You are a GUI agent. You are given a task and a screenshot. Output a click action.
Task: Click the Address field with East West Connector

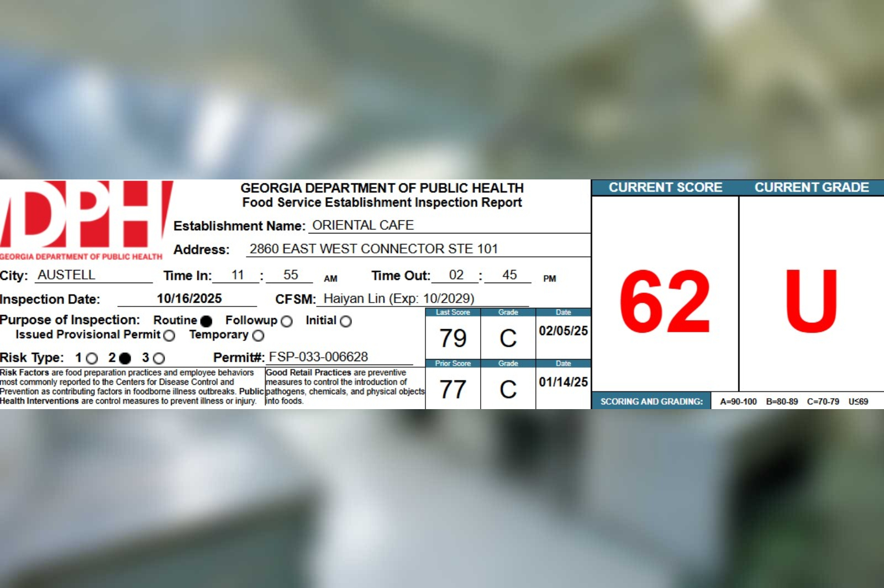click(x=373, y=249)
